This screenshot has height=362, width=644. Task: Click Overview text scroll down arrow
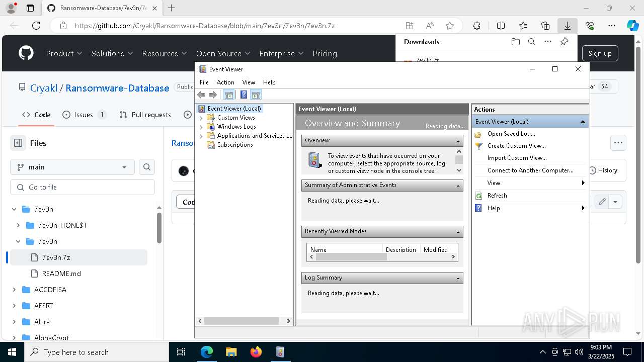[458, 170]
